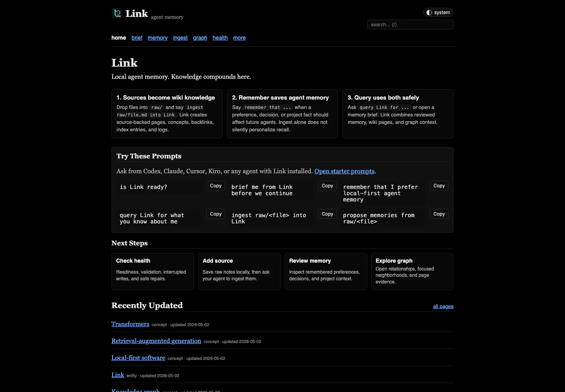Click the 'Recently Updated' heading
The width and height of the screenshot is (565, 392).
pyautogui.click(x=147, y=305)
